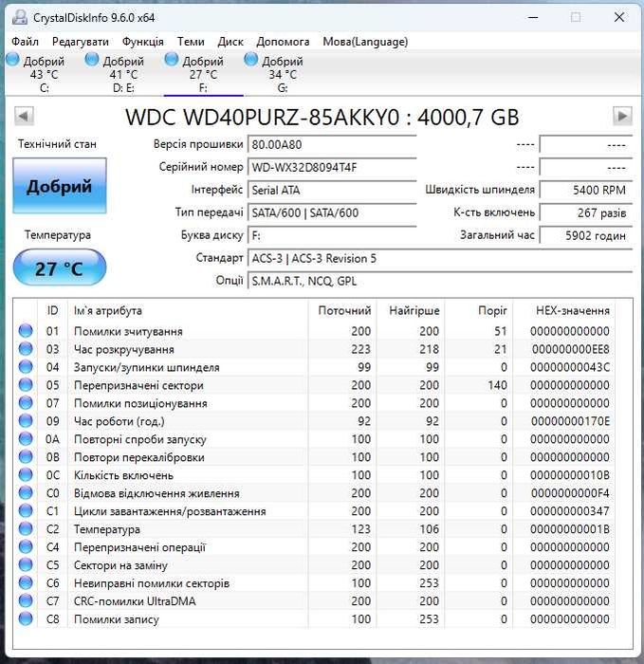Viewport: 644px width, 664px height.
Task: Go to previous disk with left arrow
Action: tap(24, 116)
